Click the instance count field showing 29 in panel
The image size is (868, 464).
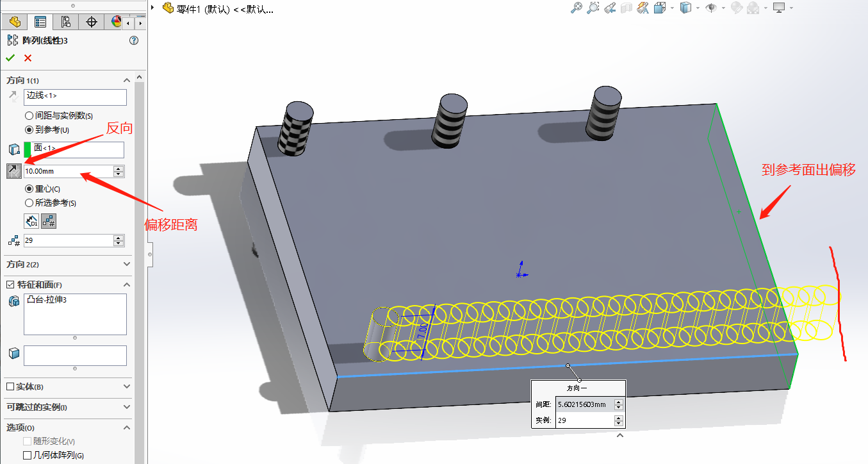[68, 241]
